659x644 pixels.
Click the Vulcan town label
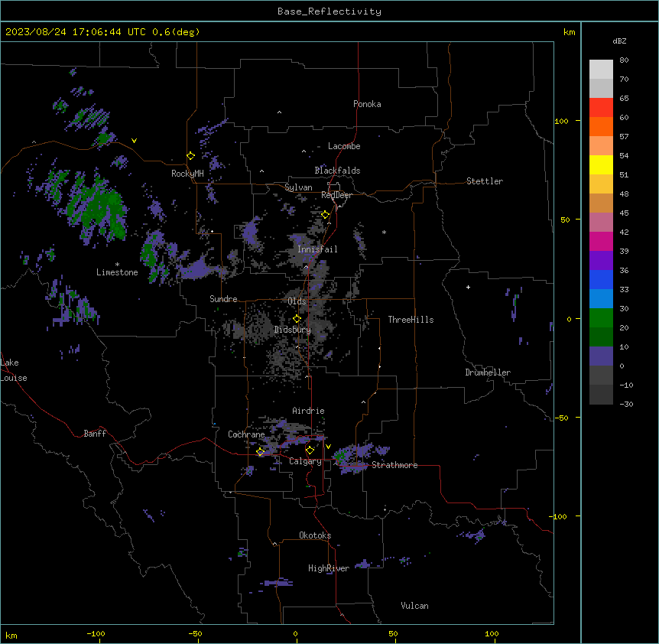pyautogui.click(x=415, y=606)
